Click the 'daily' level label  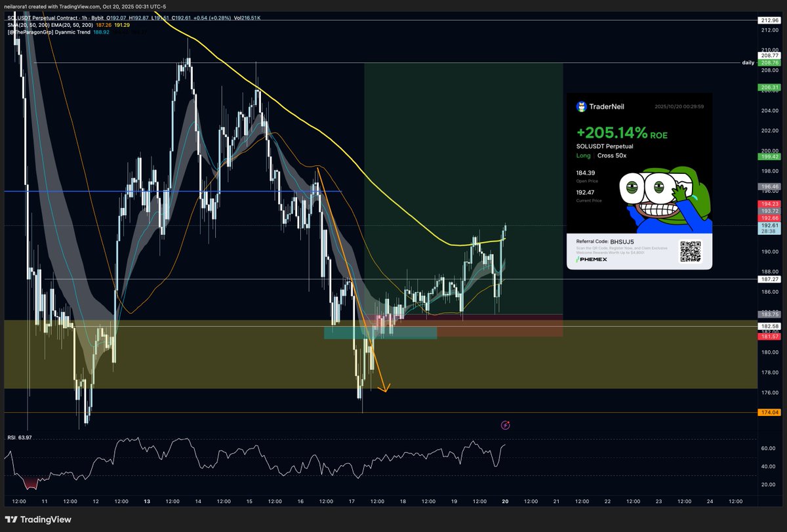[x=748, y=62]
